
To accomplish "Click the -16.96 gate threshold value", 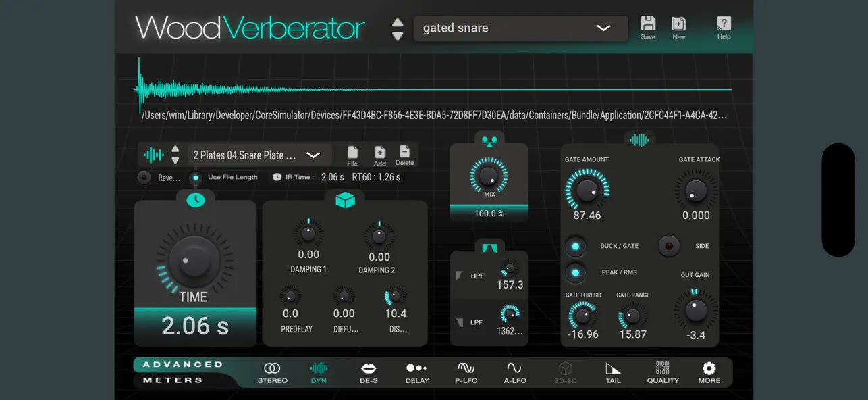I will click(582, 334).
